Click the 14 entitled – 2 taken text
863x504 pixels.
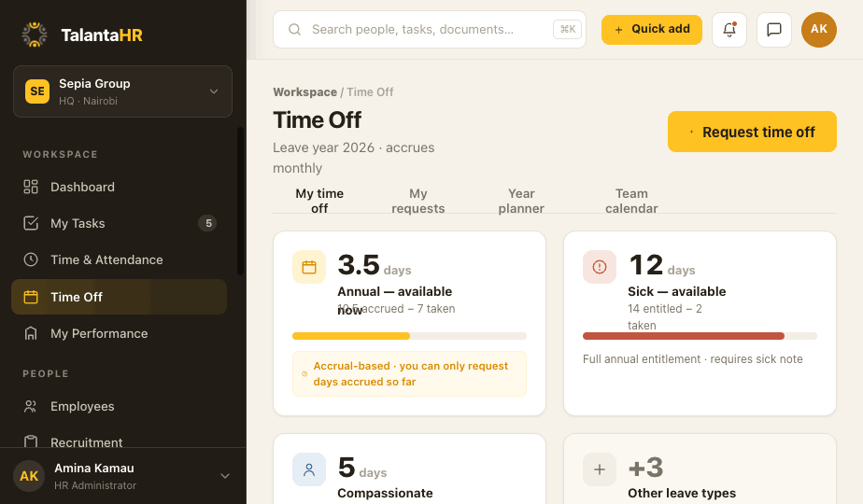(665, 317)
